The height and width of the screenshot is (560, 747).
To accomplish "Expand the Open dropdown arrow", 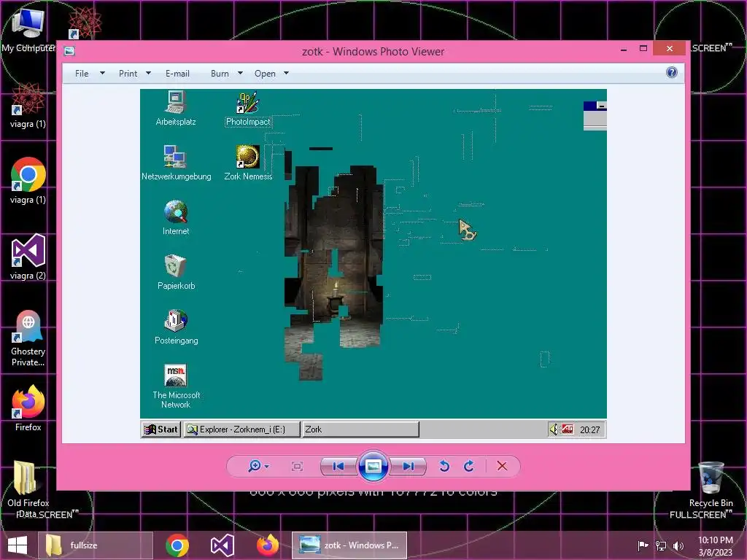I will click(286, 74).
